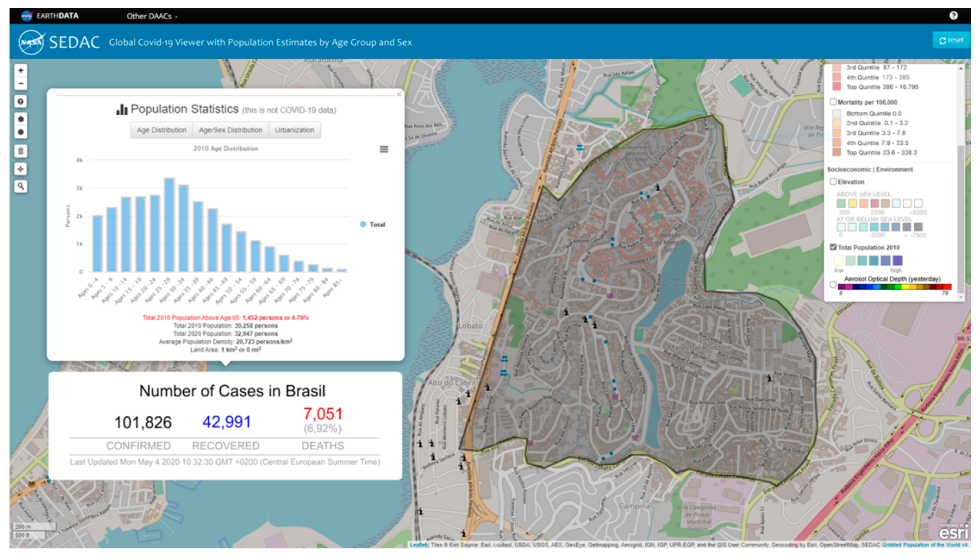Uncheck the Total Population 2010 layer

[x=833, y=247]
